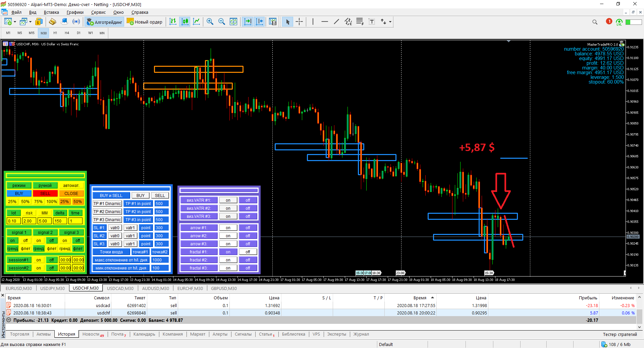644x348 pixels.
Task: Click the Алготрейдинг button
Action: click(x=104, y=22)
